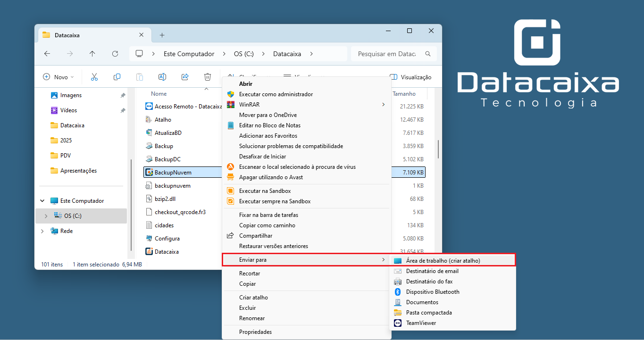The height and width of the screenshot is (340, 644).
Task: Select the BackupDC file
Action: pos(167,159)
